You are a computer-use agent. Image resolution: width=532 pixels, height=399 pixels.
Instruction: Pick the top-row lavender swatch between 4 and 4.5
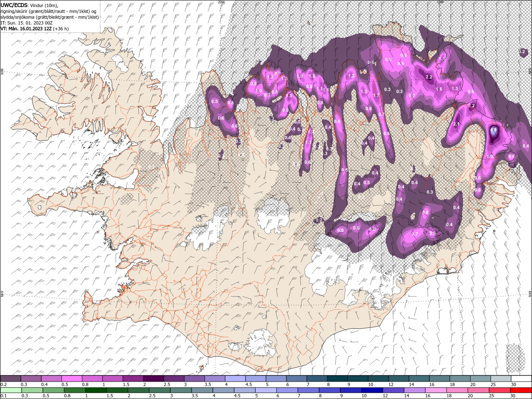pyautogui.click(x=236, y=378)
